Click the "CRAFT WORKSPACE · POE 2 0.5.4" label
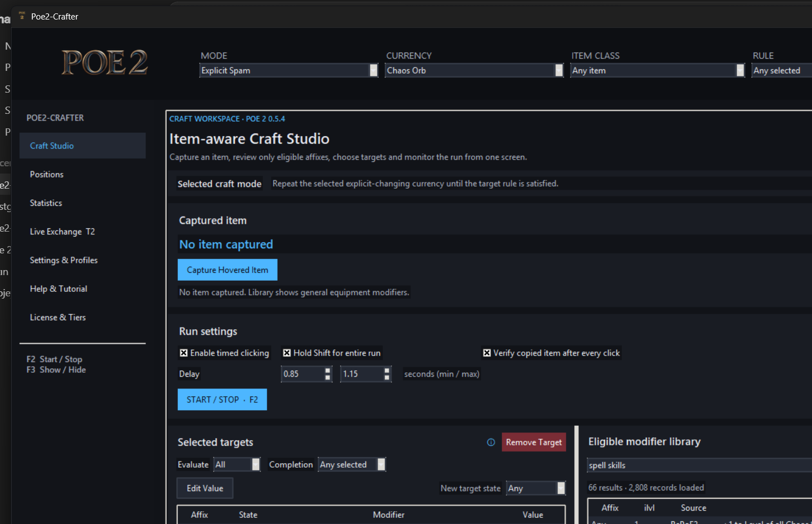This screenshot has width=812, height=524. (x=227, y=119)
